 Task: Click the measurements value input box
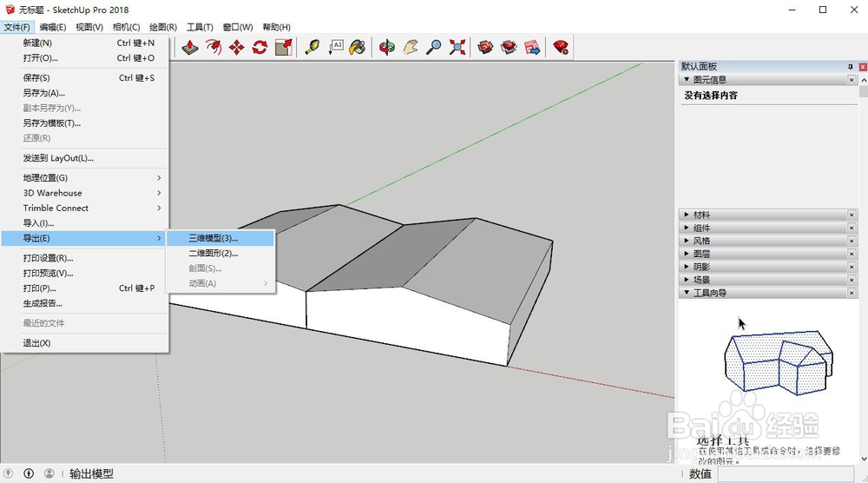(786, 473)
